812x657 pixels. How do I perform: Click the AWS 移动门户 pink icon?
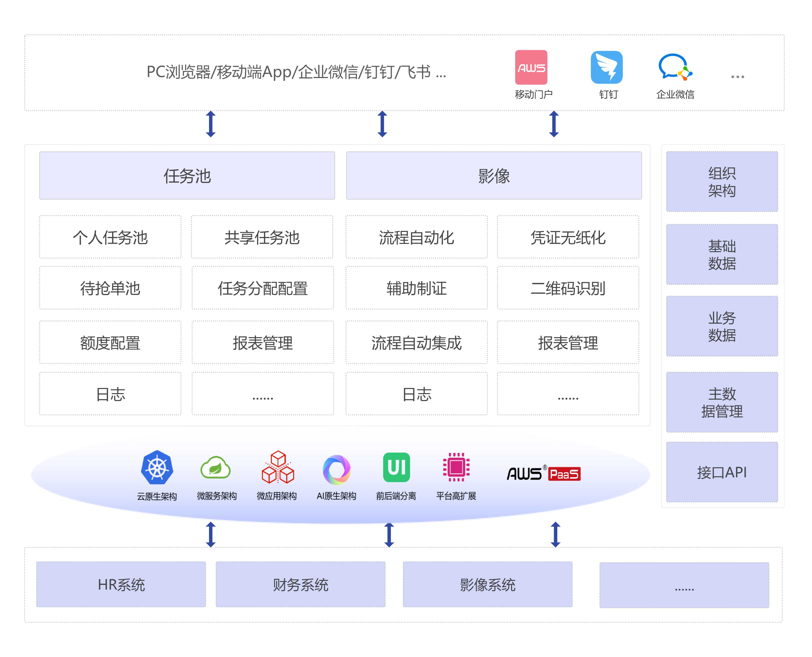(531, 67)
